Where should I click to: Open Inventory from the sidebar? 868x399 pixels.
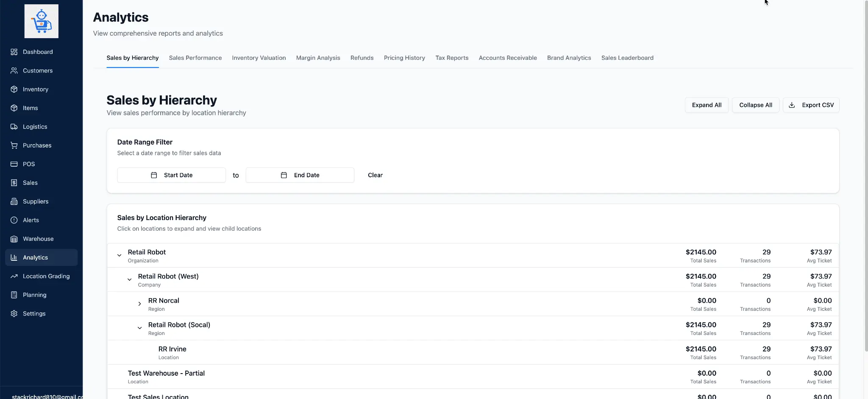14,89
